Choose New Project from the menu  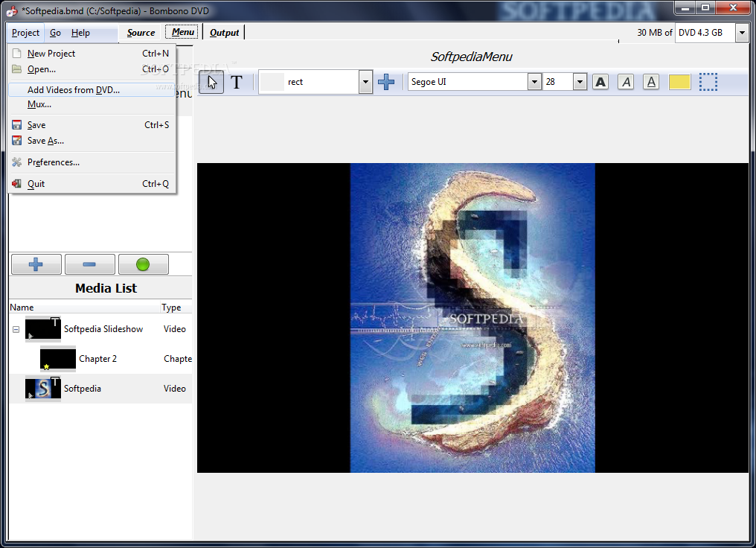(91, 54)
